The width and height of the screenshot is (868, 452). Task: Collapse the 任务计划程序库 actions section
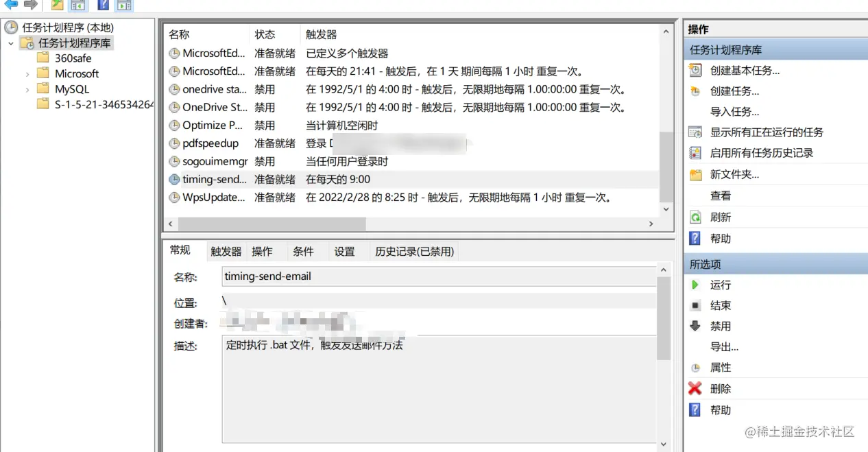775,50
